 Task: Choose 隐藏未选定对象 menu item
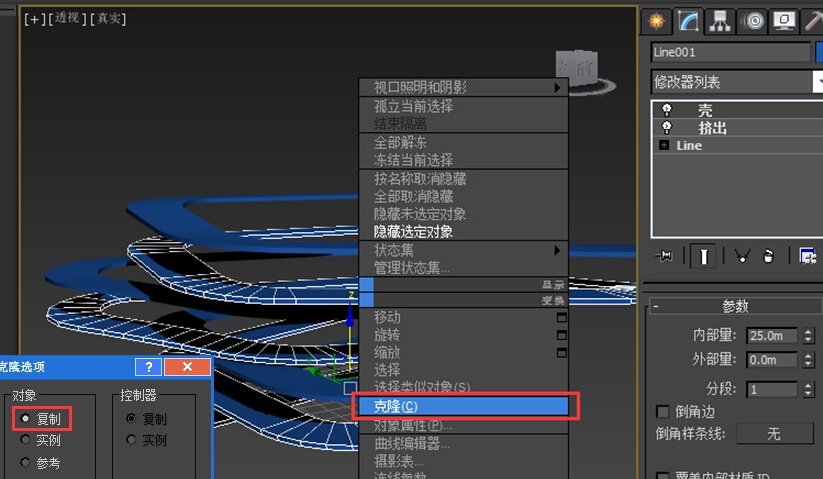pyautogui.click(x=463, y=214)
